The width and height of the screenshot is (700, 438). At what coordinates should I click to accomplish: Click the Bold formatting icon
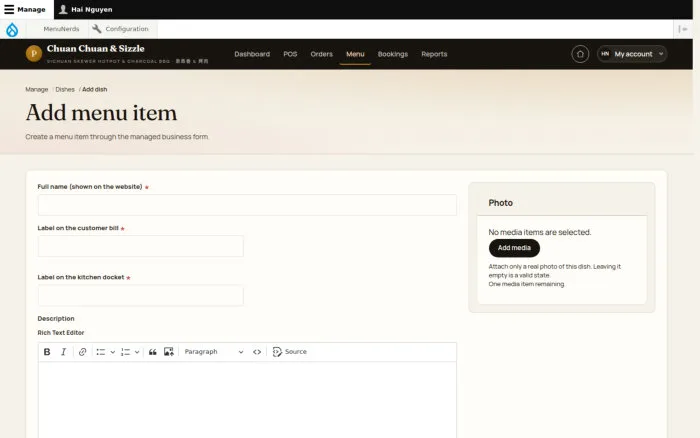(x=47, y=352)
